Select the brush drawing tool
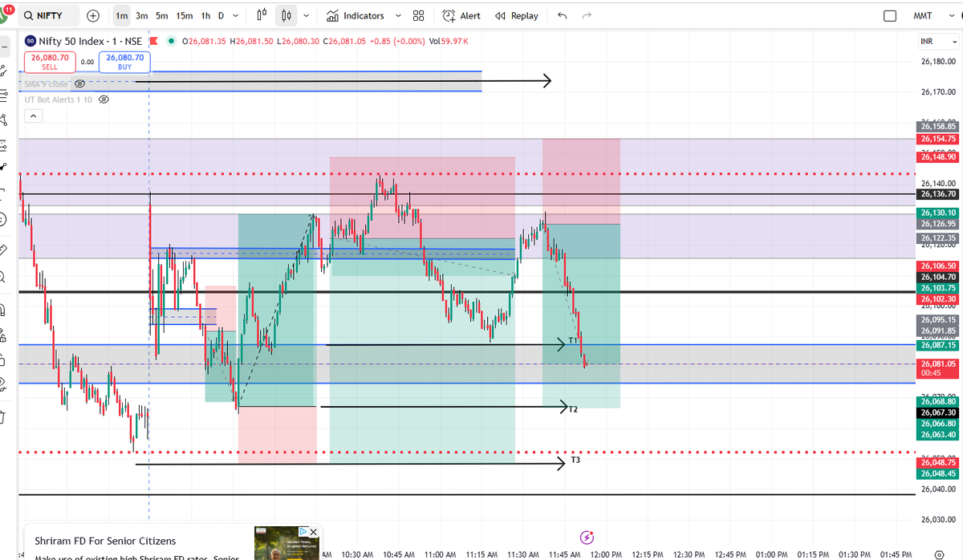The width and height of the screenshot is (963, 560). (4, 167)
